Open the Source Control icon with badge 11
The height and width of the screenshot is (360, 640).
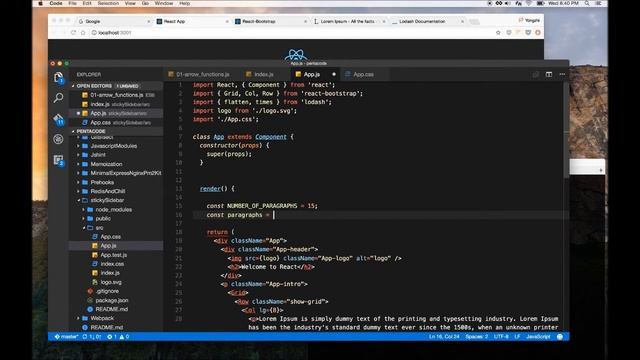[58, 119]
